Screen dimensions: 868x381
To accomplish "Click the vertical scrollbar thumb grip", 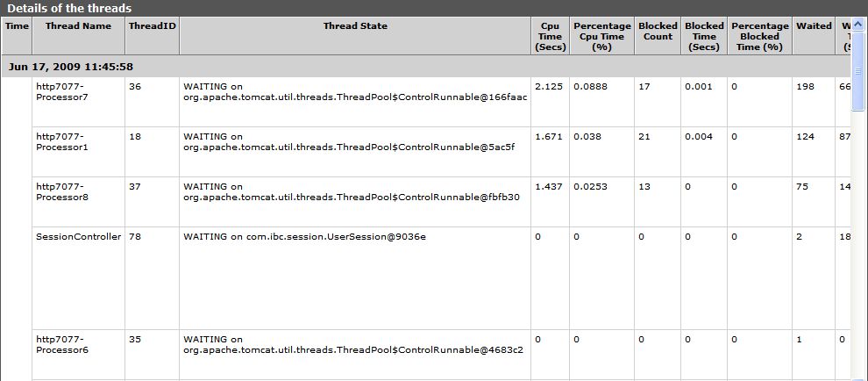I will click(x=858, y=71).
